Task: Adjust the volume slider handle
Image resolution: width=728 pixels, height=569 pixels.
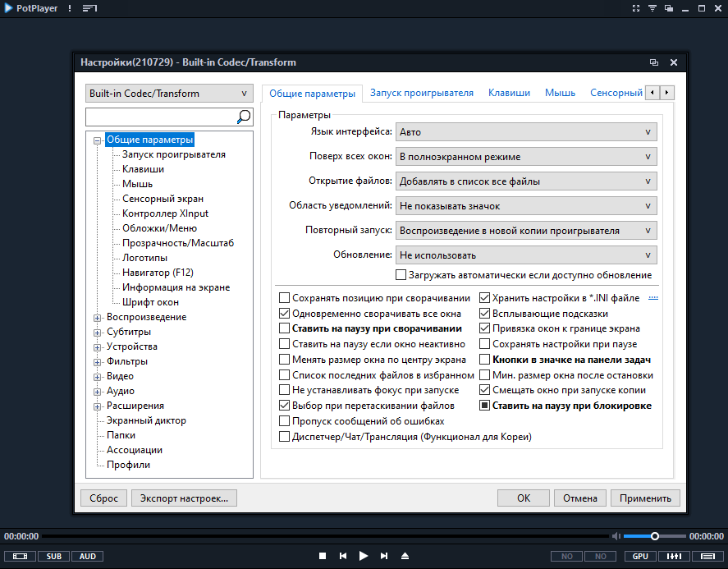Action: (655, 536)
